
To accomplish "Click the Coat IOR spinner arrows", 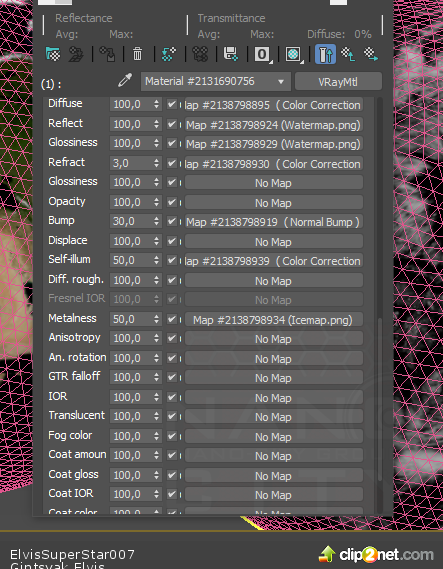I will tap(156, 494).
